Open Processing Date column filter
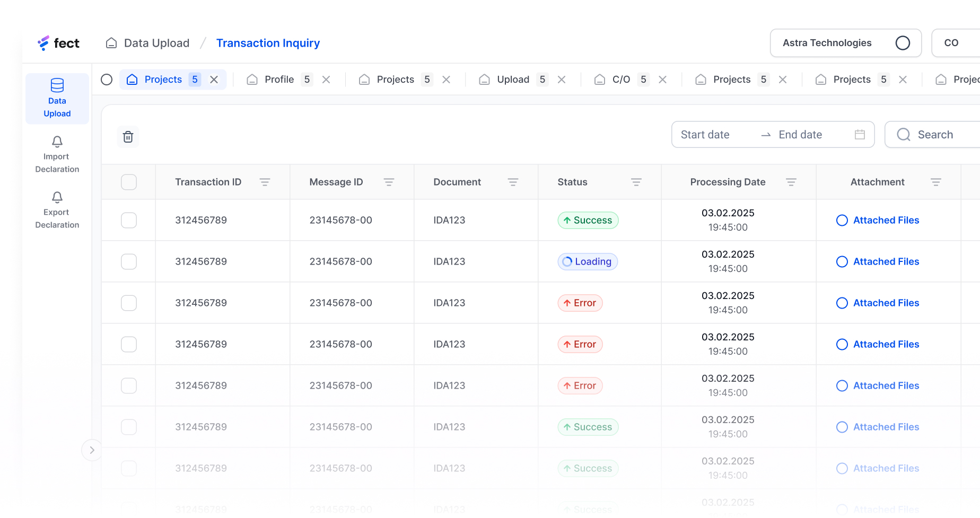 791,182
